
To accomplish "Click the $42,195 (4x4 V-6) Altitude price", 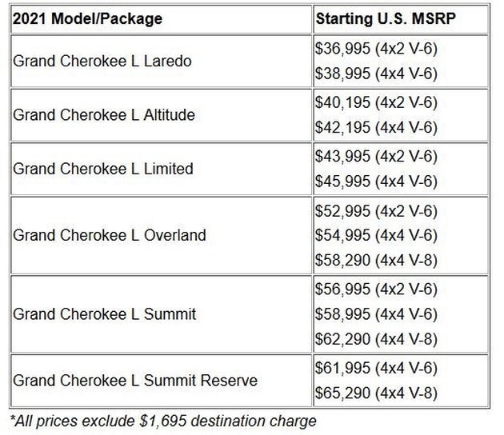I will click(x=376, y=128).
